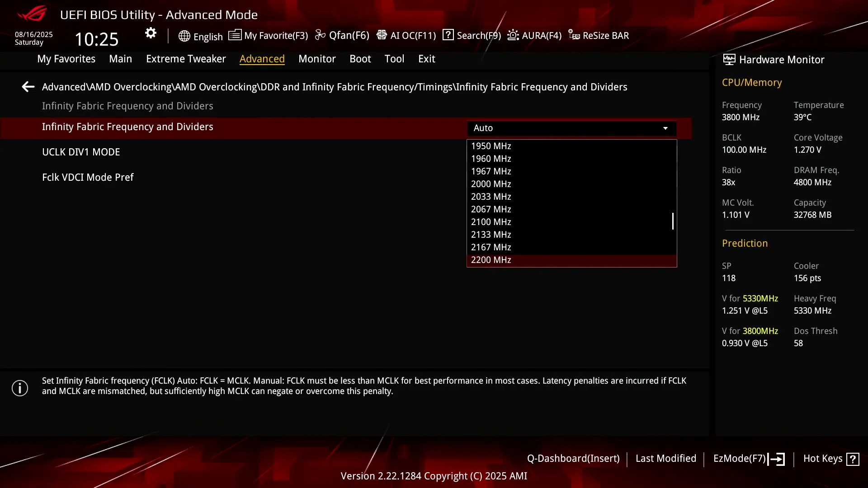Click the AURA lighting icon

tap(513, 35)
